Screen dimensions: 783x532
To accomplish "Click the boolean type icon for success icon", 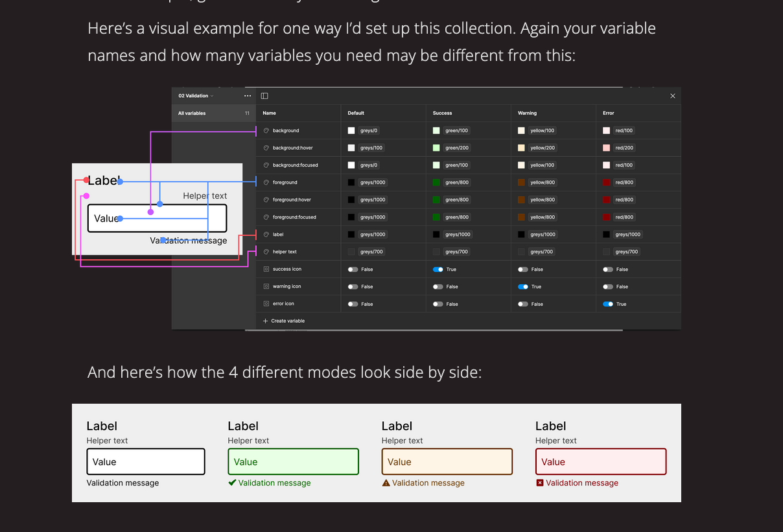I will (266, 269).
